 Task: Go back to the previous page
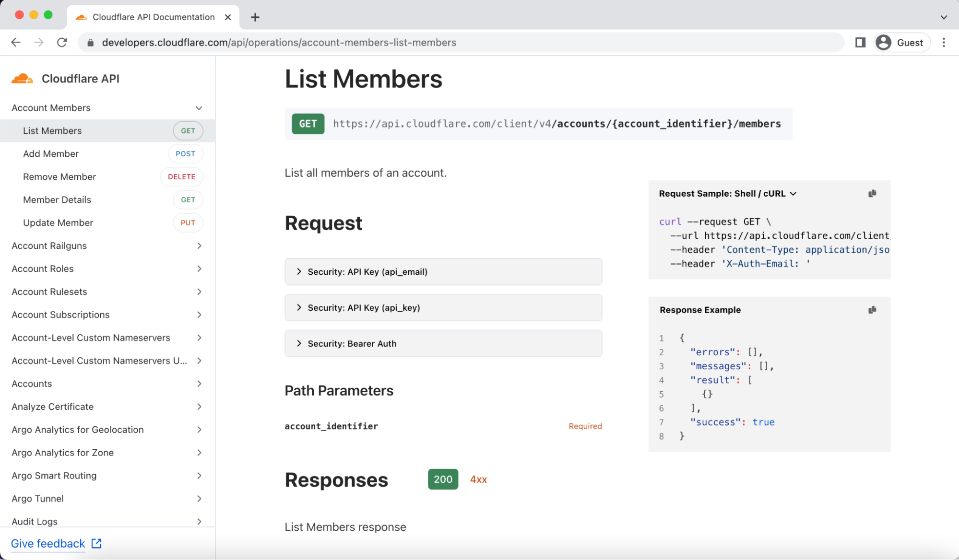16,42
